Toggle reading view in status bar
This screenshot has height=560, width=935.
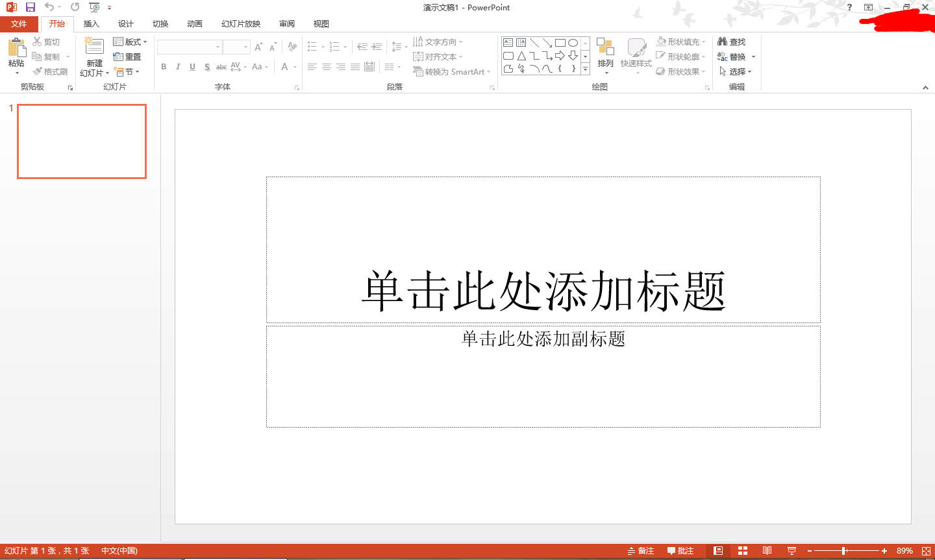coord(767,551)
